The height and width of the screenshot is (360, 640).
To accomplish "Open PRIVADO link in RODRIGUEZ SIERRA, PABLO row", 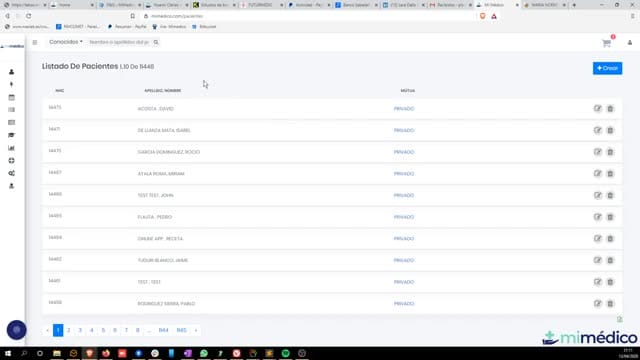I will pyautogui.click(x=404, y=303).
